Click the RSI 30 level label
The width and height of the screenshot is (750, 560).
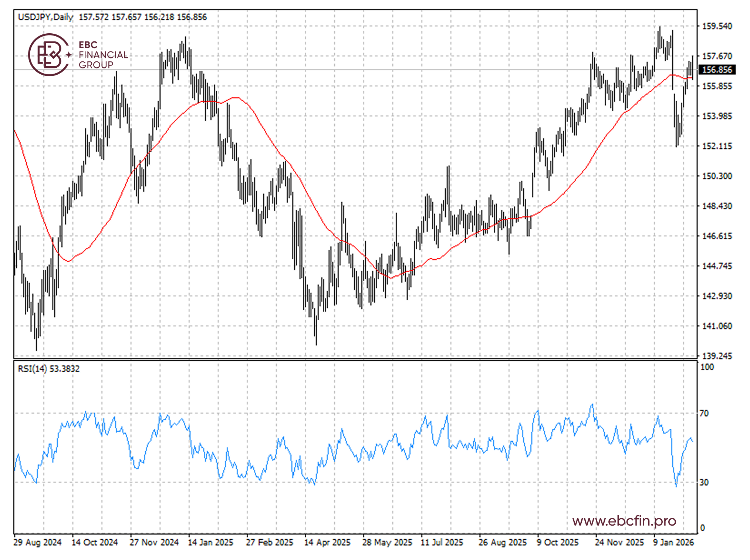pos(704,482)
